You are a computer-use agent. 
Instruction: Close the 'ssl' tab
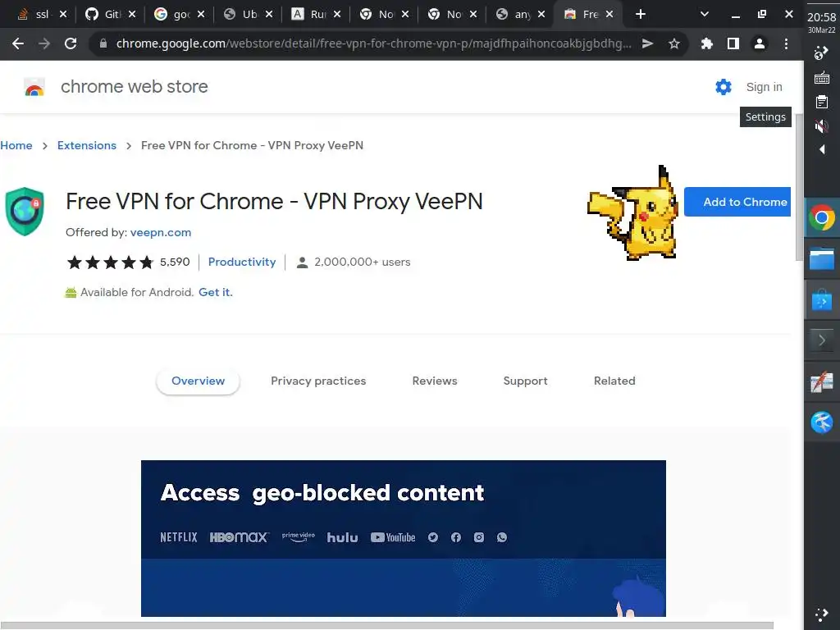coord(63,15)
